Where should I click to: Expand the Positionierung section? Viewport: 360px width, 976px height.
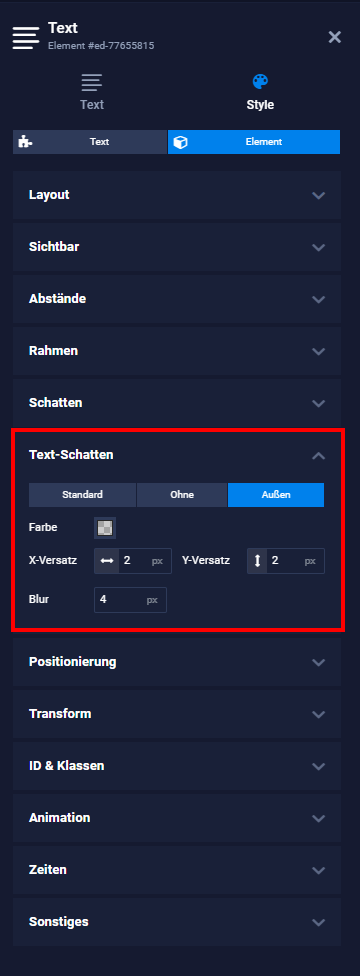click(x=177, y=662)
